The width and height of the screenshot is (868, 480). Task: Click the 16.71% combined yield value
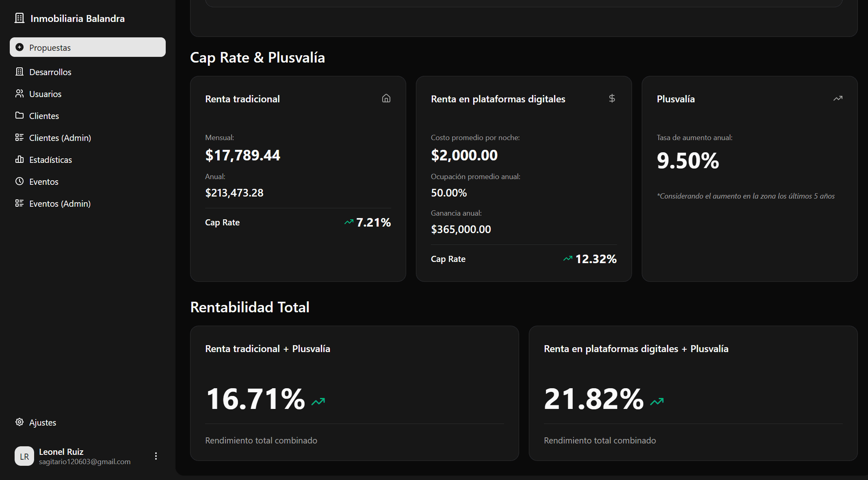coord(255,399)
